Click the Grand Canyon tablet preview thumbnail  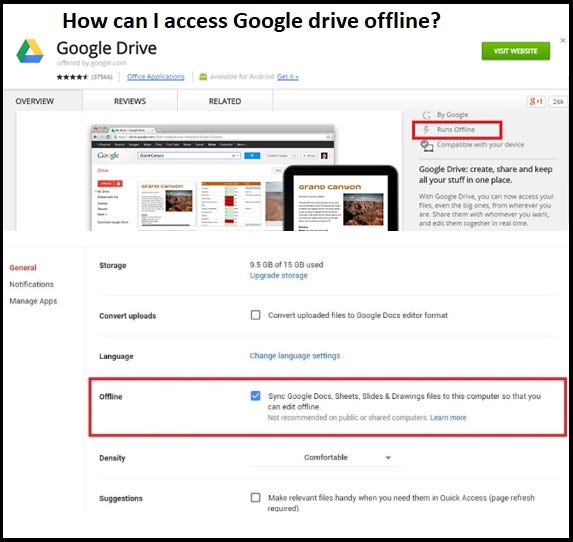pyautogui.click(x=341, y=199)
